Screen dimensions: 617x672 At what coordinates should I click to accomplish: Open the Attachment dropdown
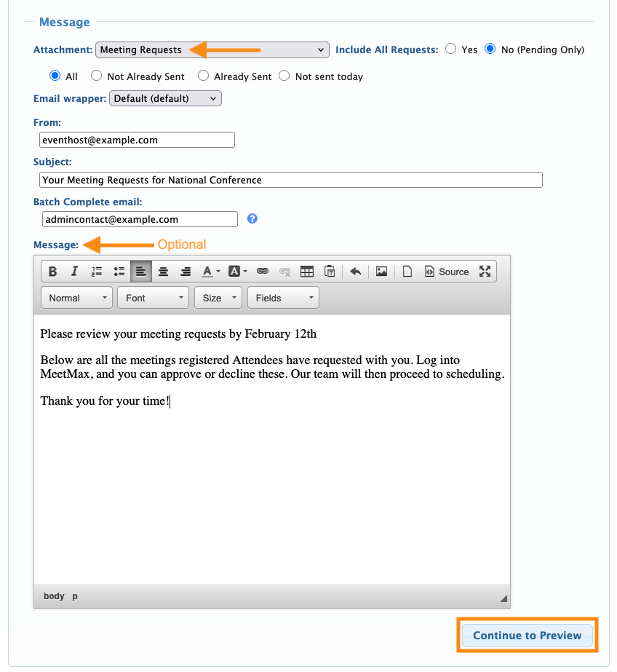(x=212, y=50)
